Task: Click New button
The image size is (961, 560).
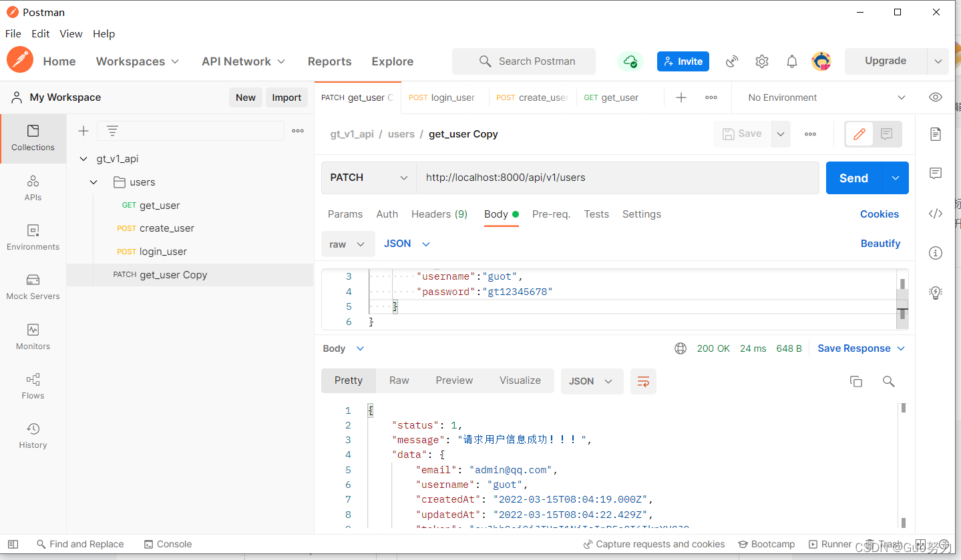Action: click(245, 97)
